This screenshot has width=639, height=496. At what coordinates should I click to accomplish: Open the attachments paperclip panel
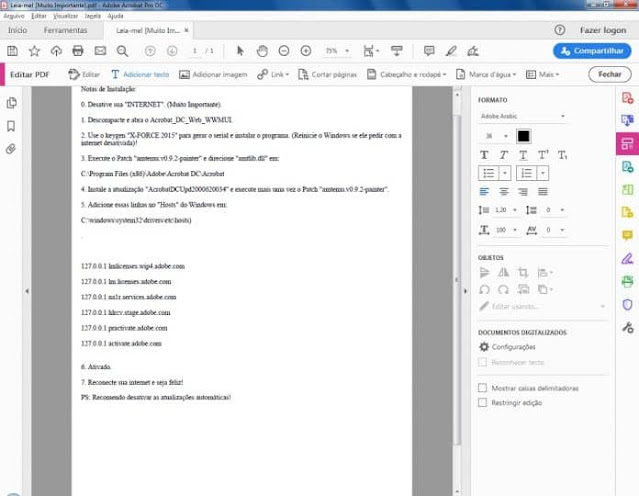pyautogui.click(x=11, y=149)
